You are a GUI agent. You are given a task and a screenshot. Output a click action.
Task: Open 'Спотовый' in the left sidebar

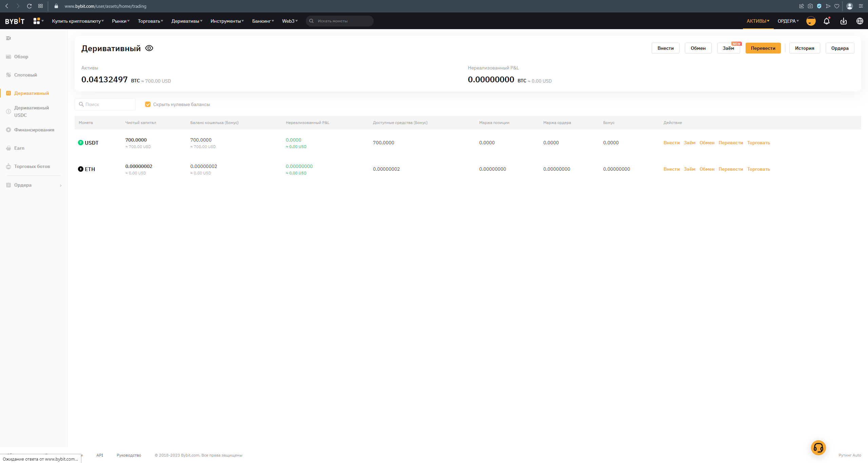click(x=25, y=75)
